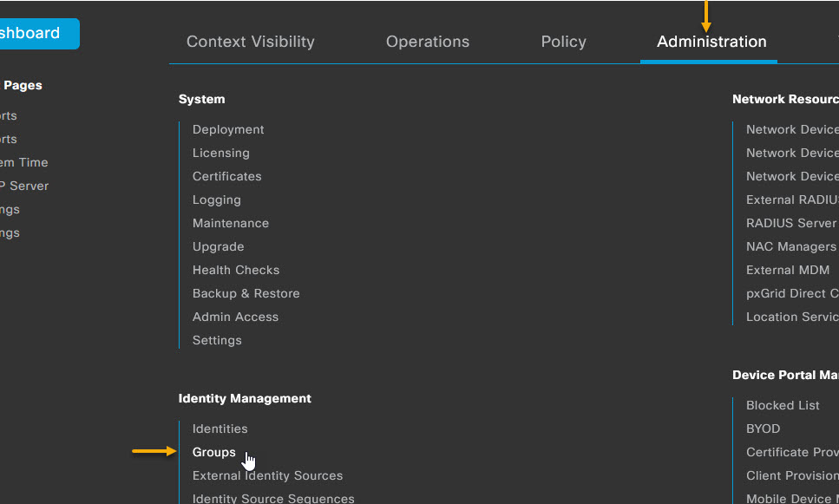This screenshot has height=504, width=839.
Task: Select Admin Access
Action: pyautogui.click(x=235, y=317)
